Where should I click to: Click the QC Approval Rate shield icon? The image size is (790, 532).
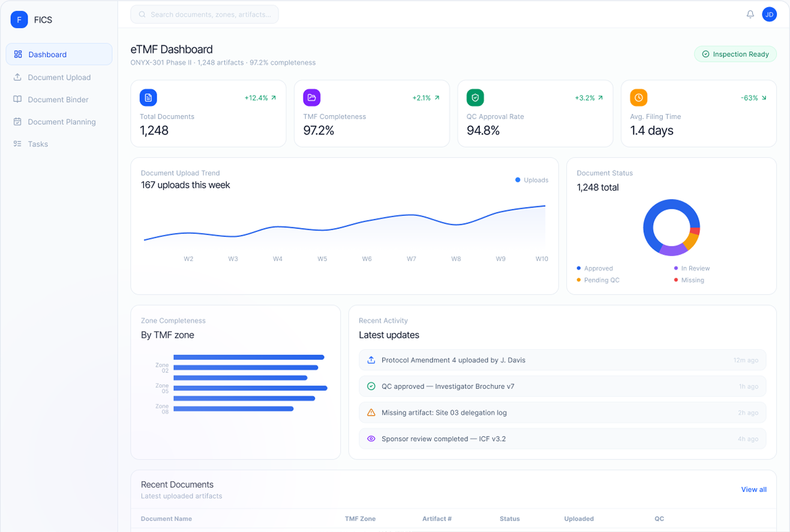tap(475, 98)
